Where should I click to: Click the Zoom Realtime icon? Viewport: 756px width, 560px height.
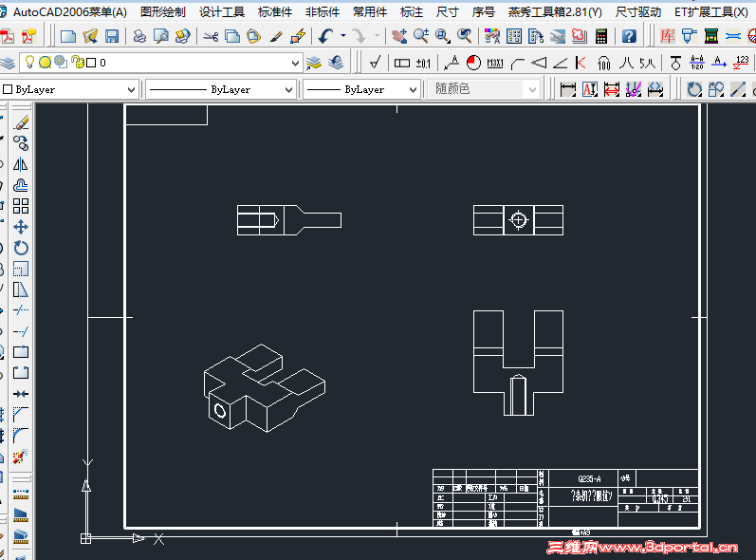pos(421,36)
